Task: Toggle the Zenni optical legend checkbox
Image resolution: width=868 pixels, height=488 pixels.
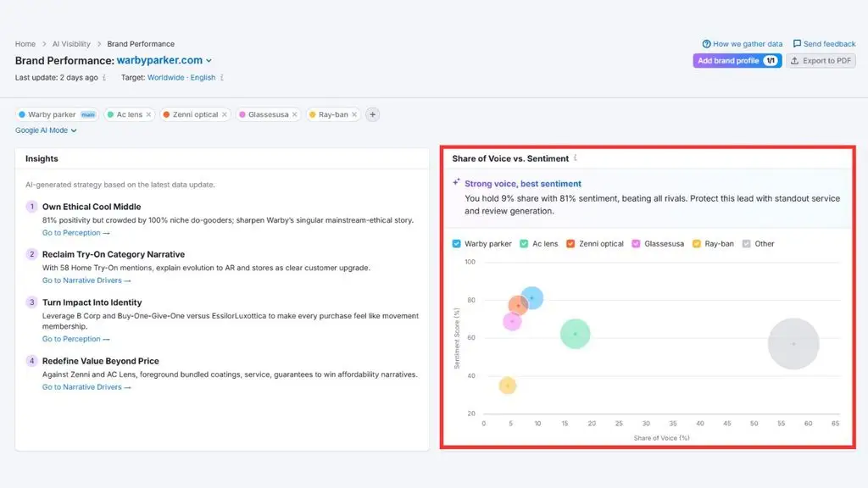Action: click(570, 243)
